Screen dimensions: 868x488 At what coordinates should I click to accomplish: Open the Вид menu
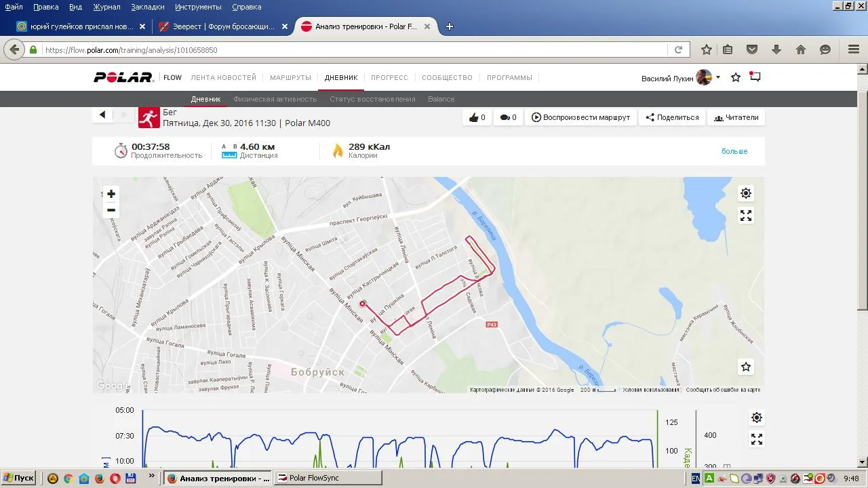75,7
